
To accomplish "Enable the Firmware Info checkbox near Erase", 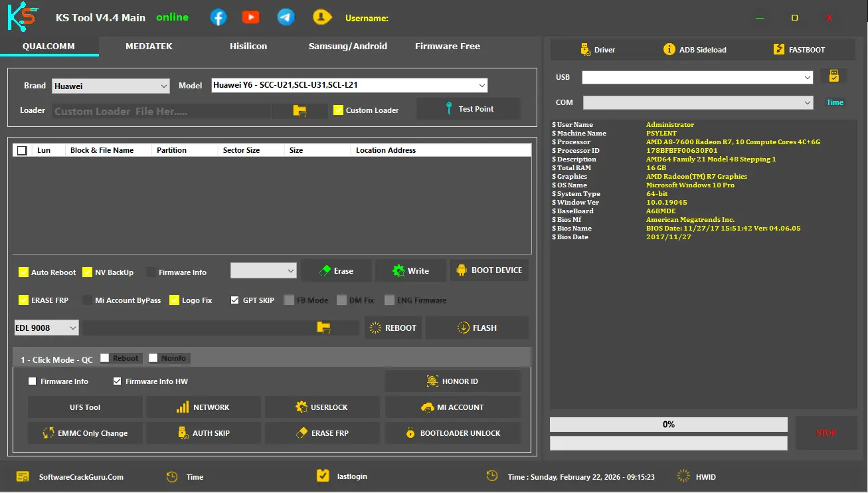I will [x=151, y=272].
